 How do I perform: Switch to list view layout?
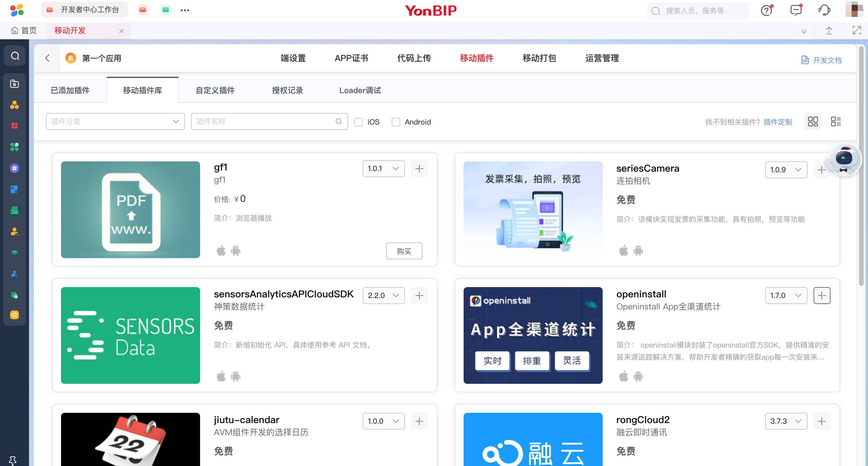836,122
